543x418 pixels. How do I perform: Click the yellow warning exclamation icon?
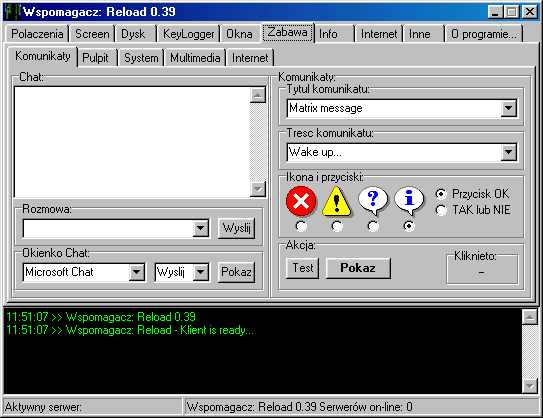pyautogui.click(x=337, y=201)
